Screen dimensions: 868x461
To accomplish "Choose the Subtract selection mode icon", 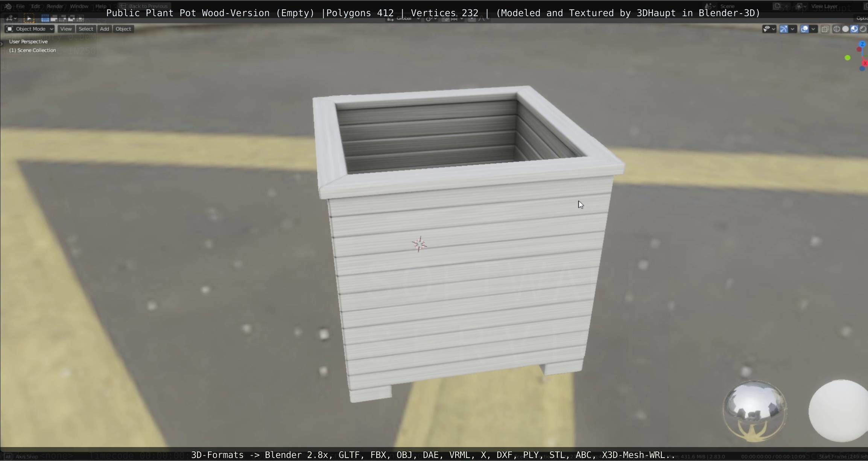I will [62, 18].
